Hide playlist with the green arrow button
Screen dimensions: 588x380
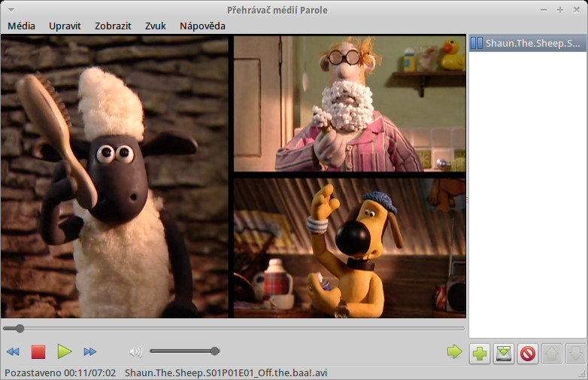click(x=454, y=351)
